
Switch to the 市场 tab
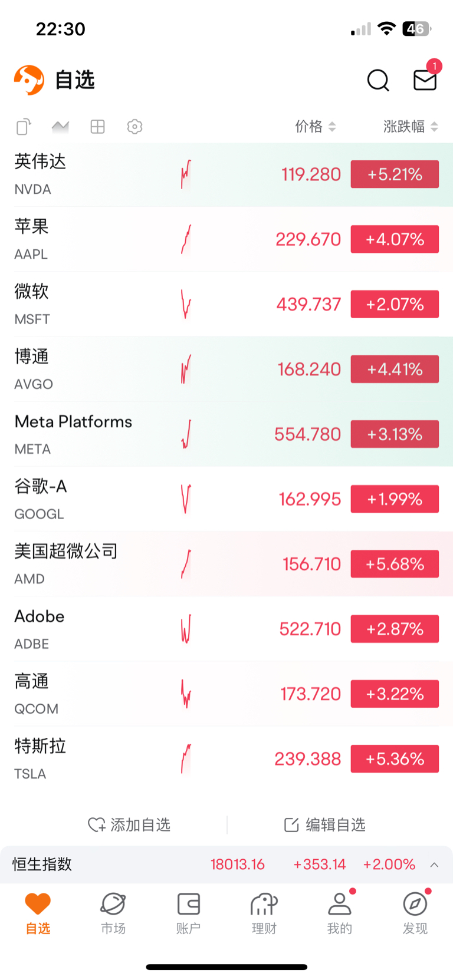tap(113, 912)
